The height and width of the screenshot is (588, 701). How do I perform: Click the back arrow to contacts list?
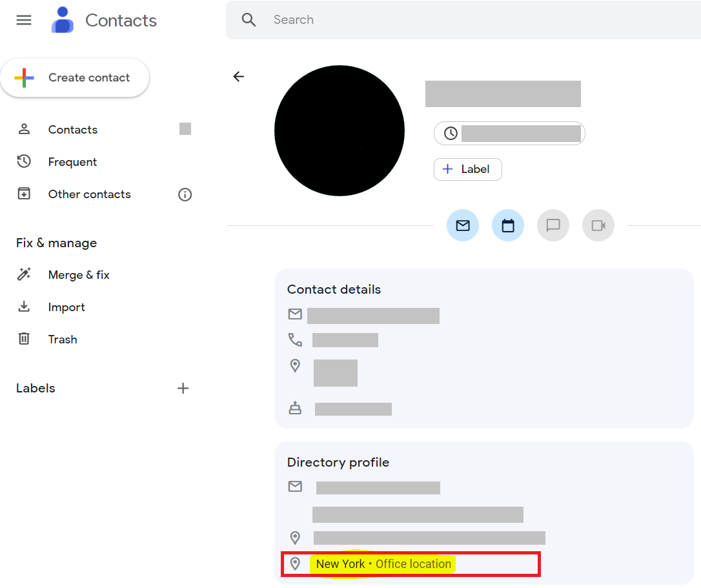(239, 77)
